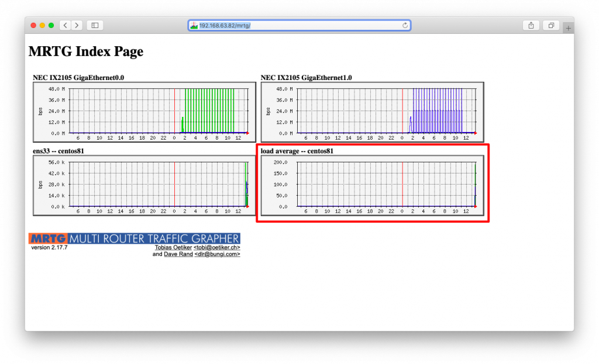The height and width of the screenshot is (364, 599).
Task: Go back to the previous page
Action: click(x=64, y=25)
